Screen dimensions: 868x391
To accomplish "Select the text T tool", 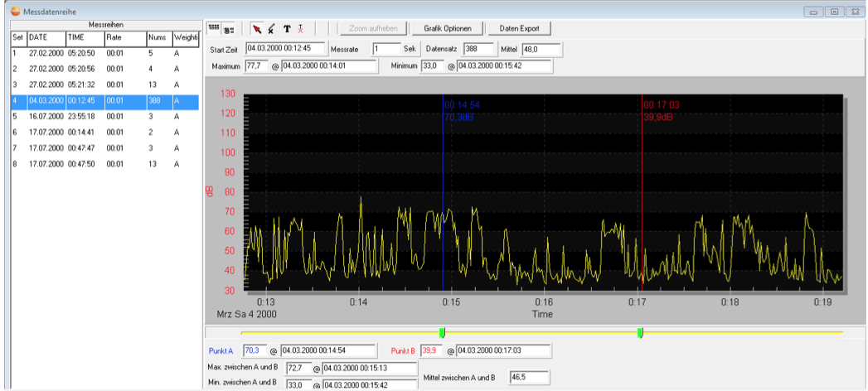I will 287,28.
